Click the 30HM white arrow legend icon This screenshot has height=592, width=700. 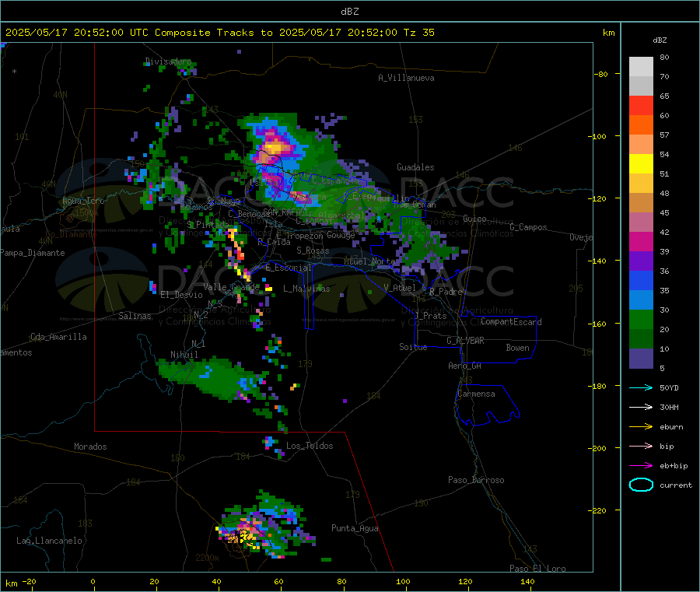[641, 407]
